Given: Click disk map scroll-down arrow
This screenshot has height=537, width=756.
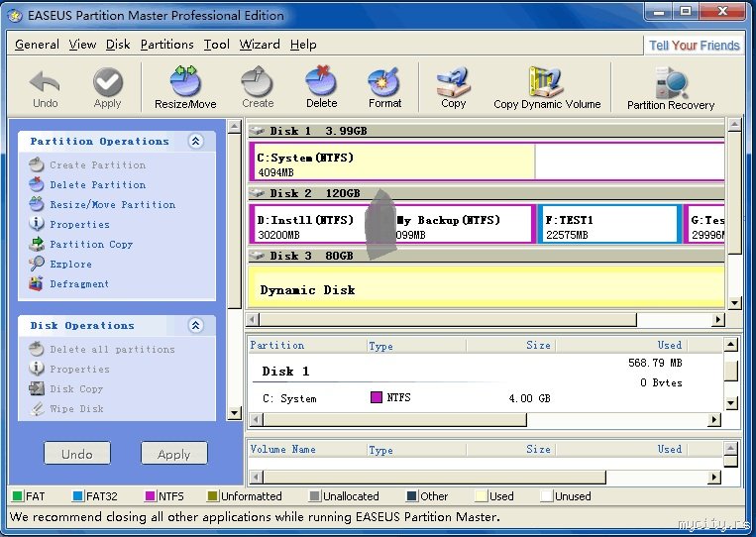Looking at the screenshot, I should coord(734,303).
